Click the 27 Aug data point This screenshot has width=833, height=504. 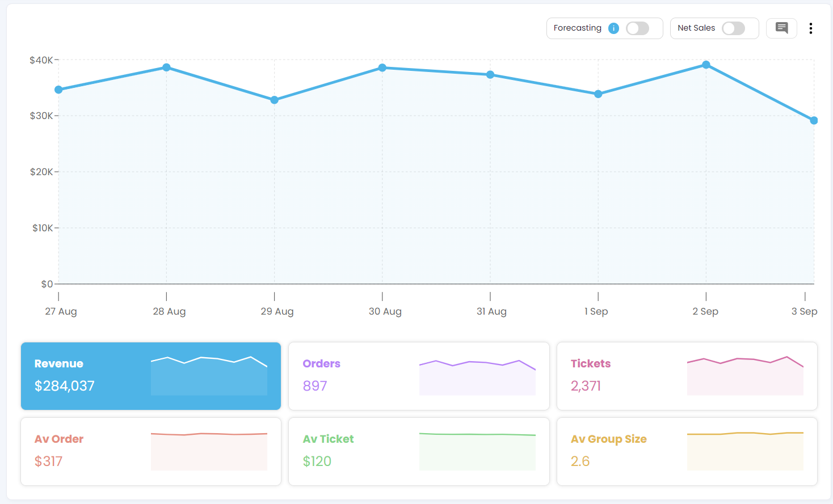(x=58, y=90)
